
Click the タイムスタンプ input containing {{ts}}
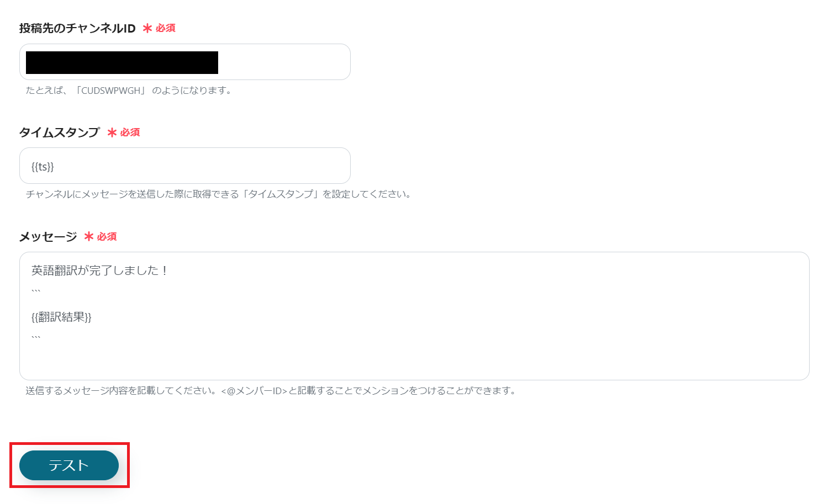(x=185, y=166)
